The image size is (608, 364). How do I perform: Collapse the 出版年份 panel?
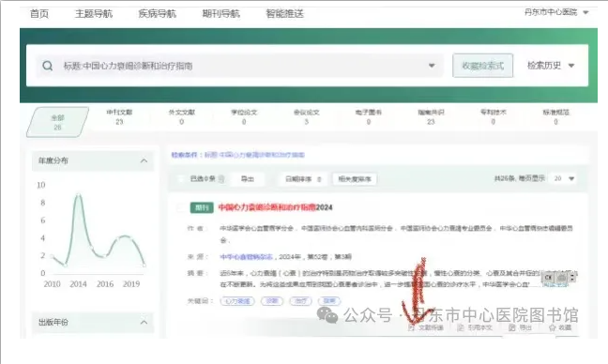coord(144,322)
